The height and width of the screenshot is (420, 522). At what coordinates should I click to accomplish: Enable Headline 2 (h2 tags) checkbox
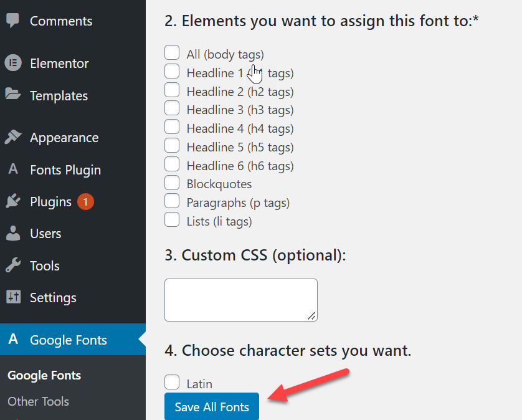(172, 90)
